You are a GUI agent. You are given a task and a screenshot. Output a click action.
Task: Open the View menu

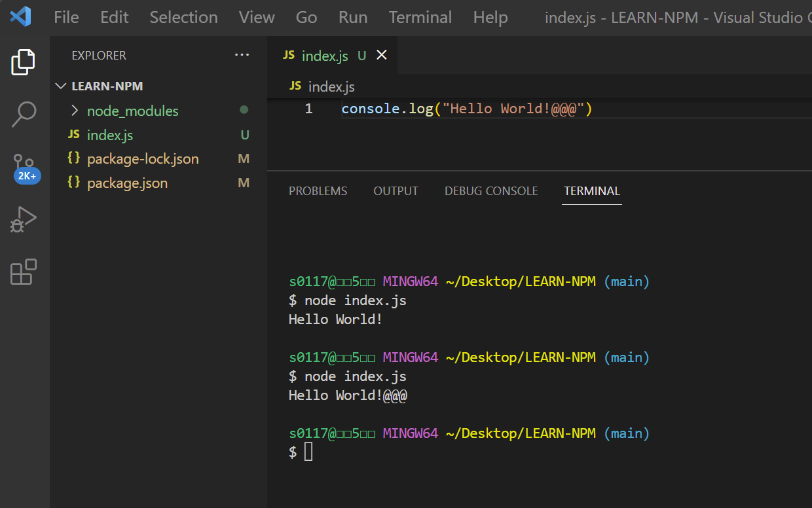257,17
